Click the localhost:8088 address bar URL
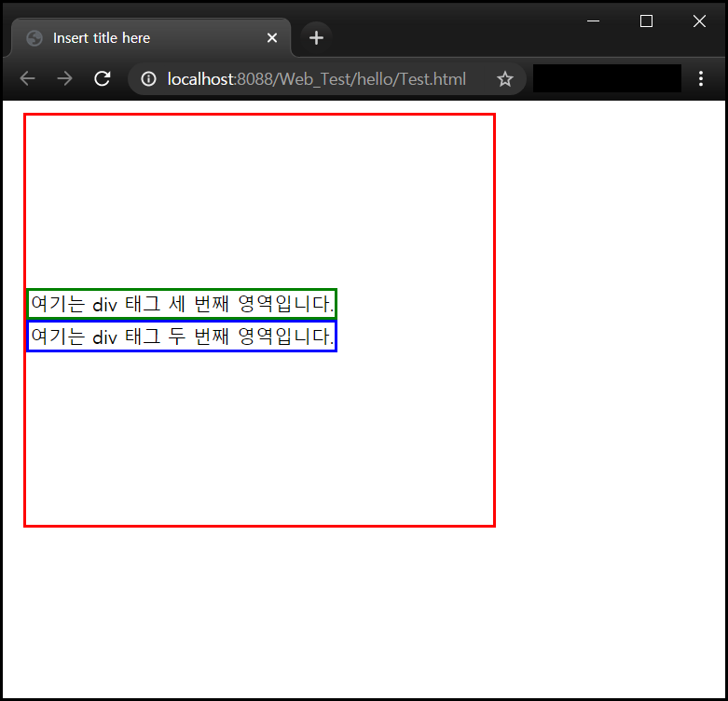Viewport: 728px width, 701px height. [x=317, y=79]
